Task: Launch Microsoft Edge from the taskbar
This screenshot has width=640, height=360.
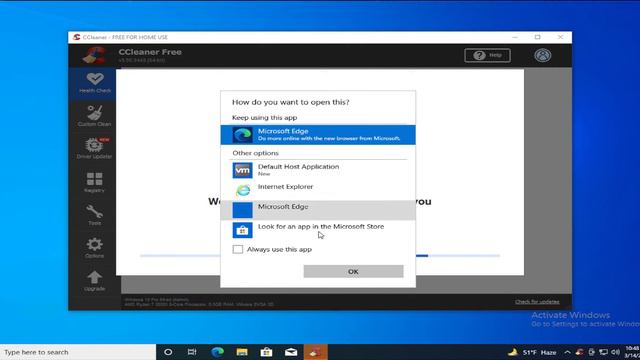Action: (217, 352)
